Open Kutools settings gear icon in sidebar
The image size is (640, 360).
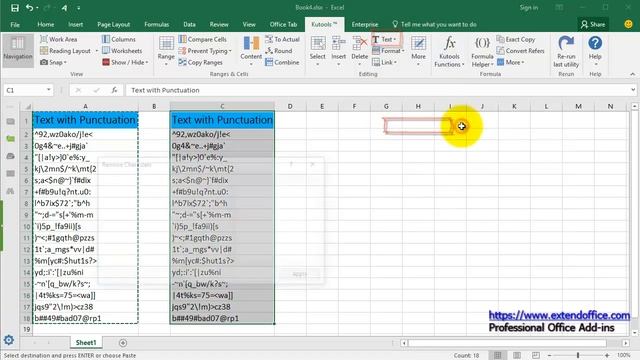9,340
